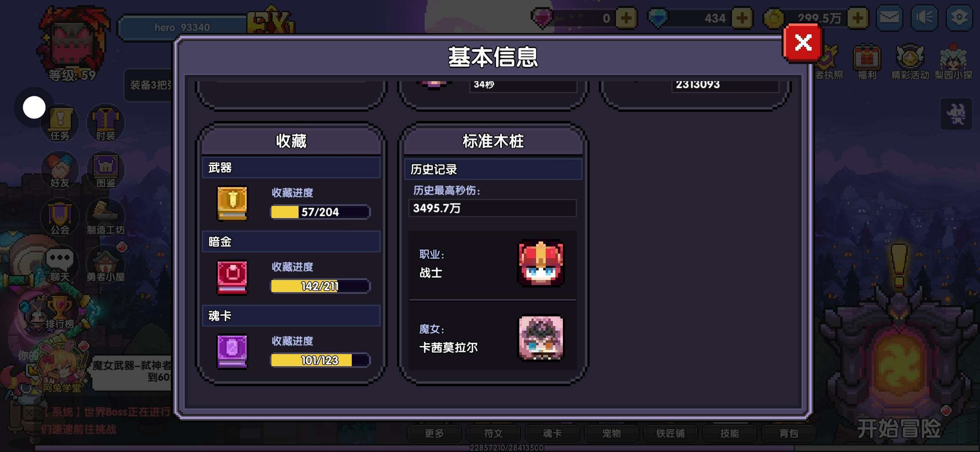Expand the 更多 menu at bottom
Screen dimensions: 980x452
434,434
